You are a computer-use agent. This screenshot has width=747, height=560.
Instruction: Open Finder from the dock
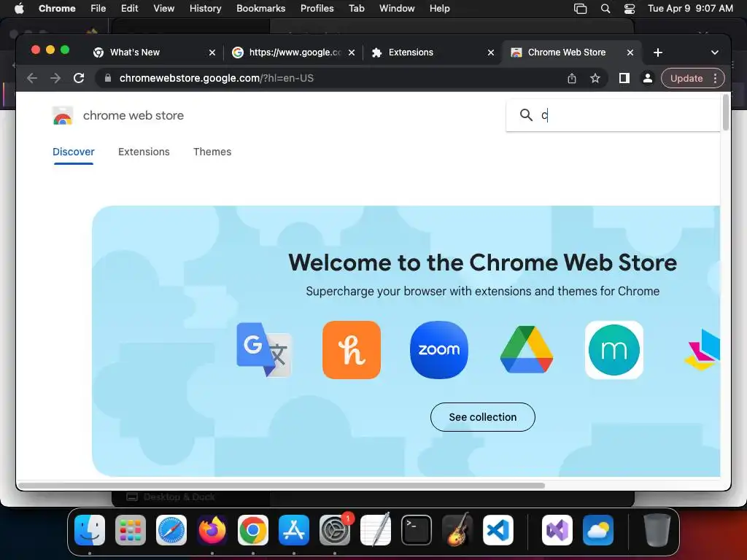pos(90,530)
